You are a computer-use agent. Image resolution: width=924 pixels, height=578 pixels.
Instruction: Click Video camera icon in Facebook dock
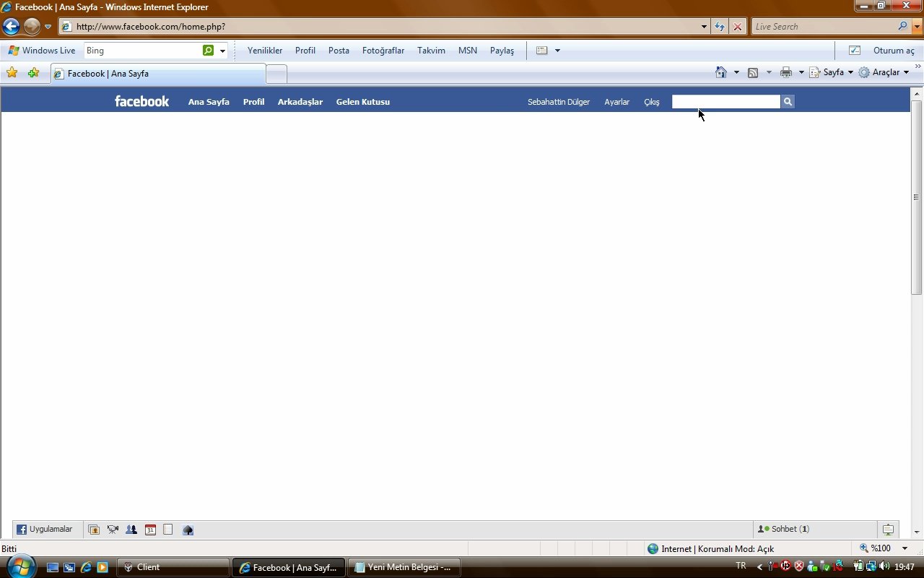coord(113,530)
